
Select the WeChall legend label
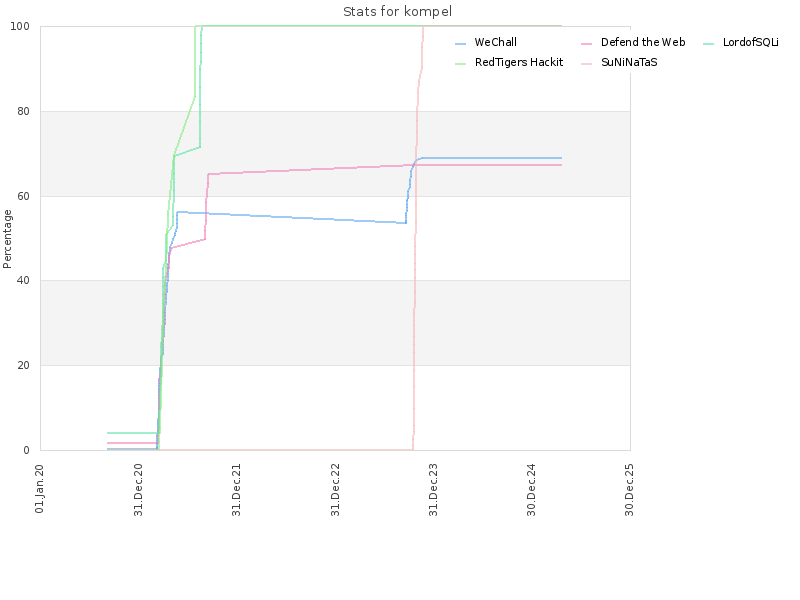pos(495,42)
